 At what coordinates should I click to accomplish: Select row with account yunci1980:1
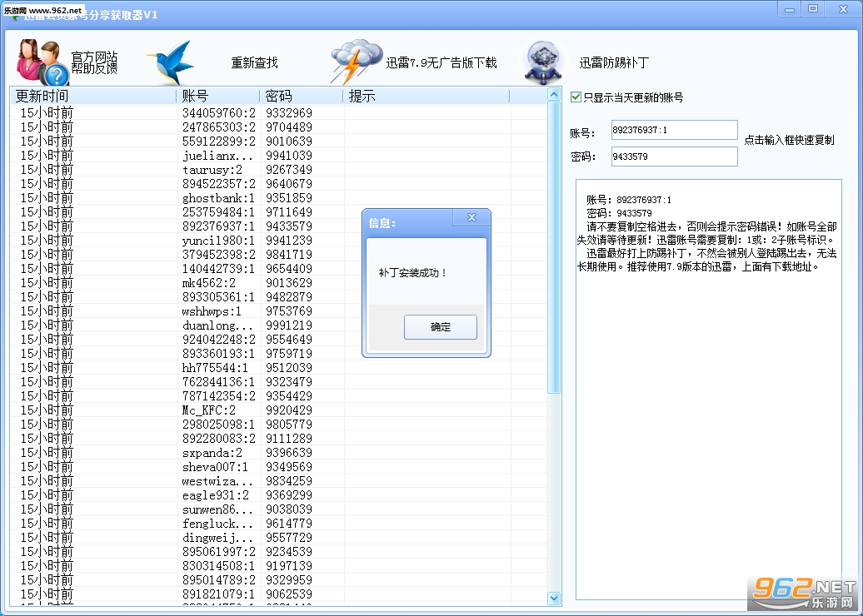(x=278, y=241)
